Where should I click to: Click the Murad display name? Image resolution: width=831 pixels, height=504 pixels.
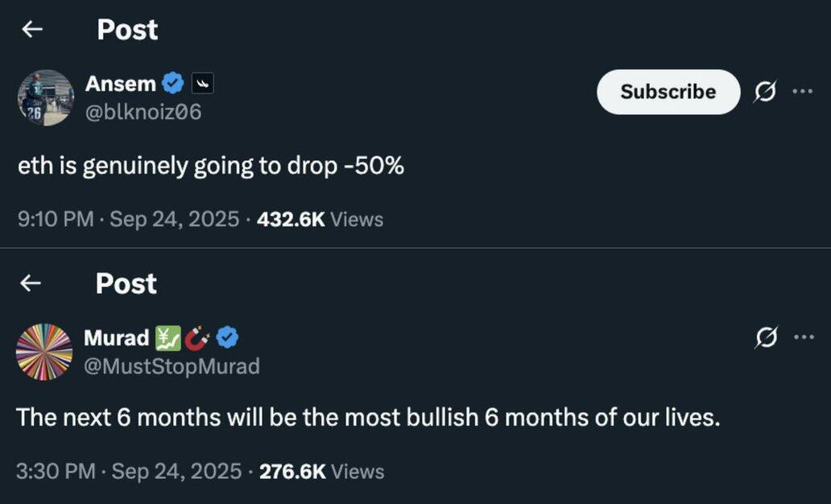[x=117, y=337]
